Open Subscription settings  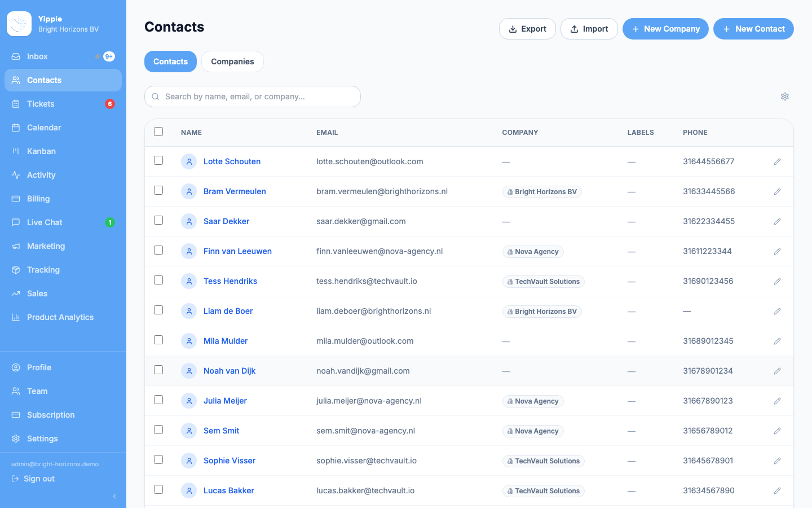[x=63, y=415]
